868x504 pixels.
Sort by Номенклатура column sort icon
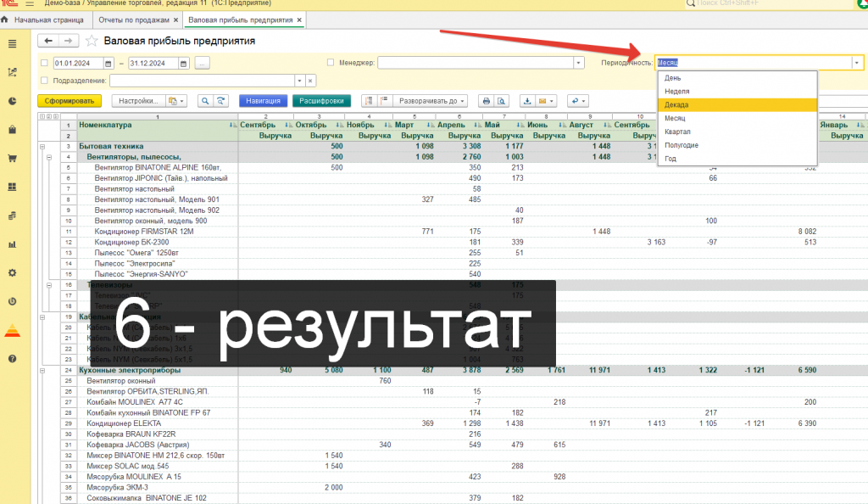pyautogui.click(x=232, y=126)
